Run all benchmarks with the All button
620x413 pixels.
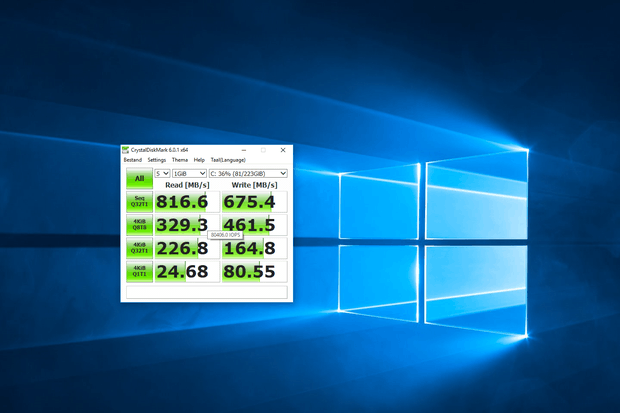[139, 178]
